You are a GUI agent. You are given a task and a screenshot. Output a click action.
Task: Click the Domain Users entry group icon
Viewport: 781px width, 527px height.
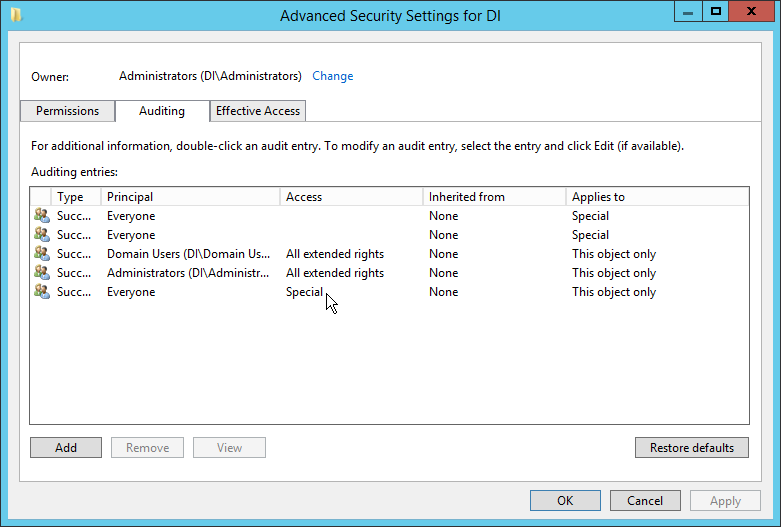pyautogui.click(x=41, y=254)
